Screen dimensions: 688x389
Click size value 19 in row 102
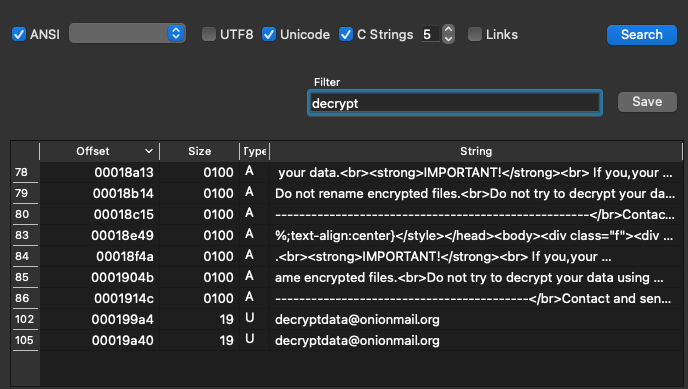point(226,320)
